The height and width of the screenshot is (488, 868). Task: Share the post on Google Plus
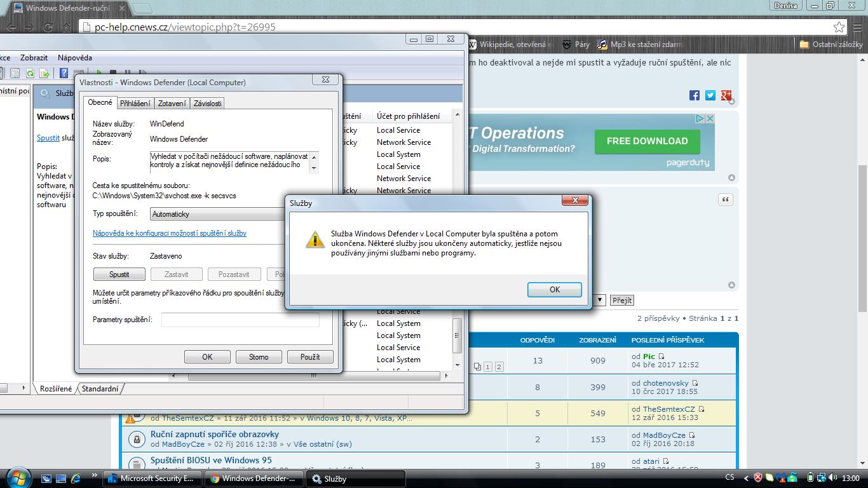(726, 95)
